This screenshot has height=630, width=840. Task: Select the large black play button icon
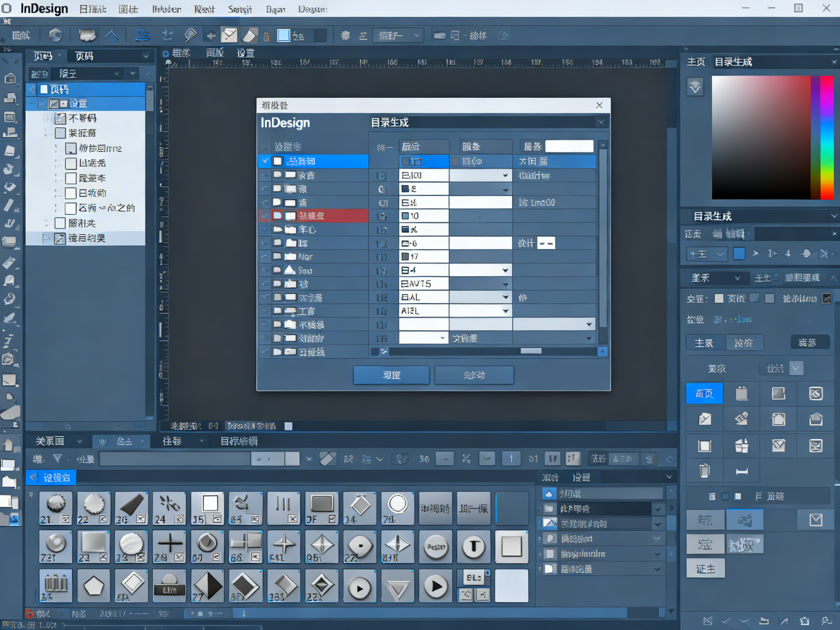click(436, 586)
